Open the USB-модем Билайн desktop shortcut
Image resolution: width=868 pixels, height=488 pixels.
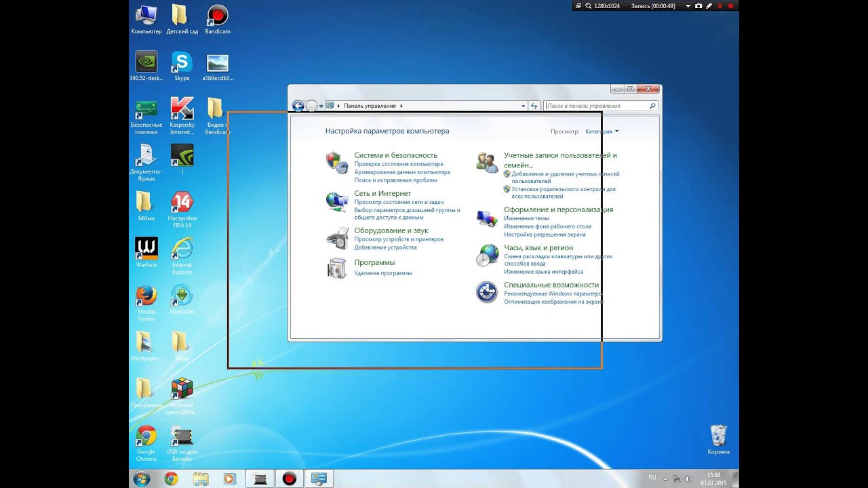pos(182,443)
